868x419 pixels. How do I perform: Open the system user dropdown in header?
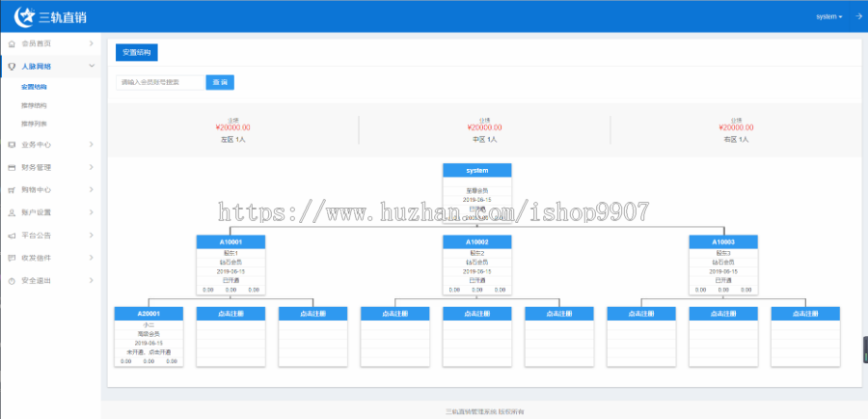click(x=829, y=16)
